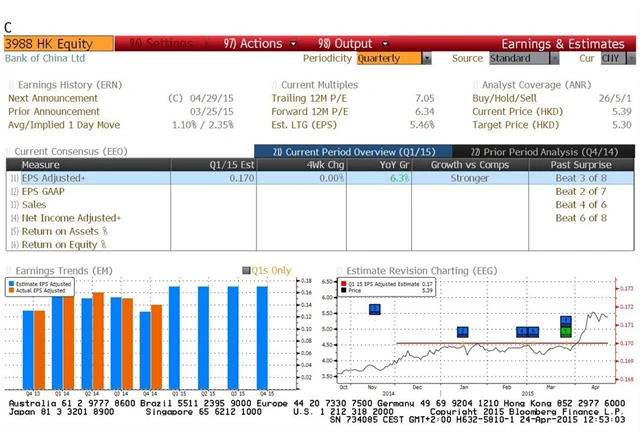Screen dimensions: 640x432
Task: Click the Estimate EPS Adjusted blue legend swatch
Action: point(11,283)
